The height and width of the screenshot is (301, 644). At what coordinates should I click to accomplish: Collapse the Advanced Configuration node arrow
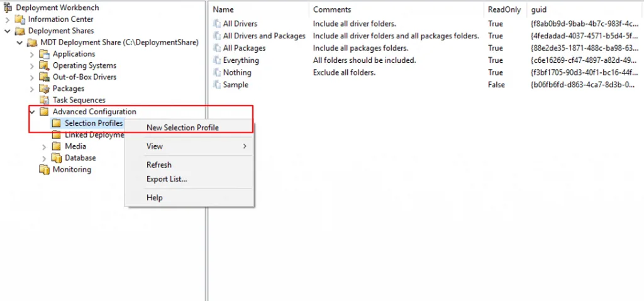(31, 111)
